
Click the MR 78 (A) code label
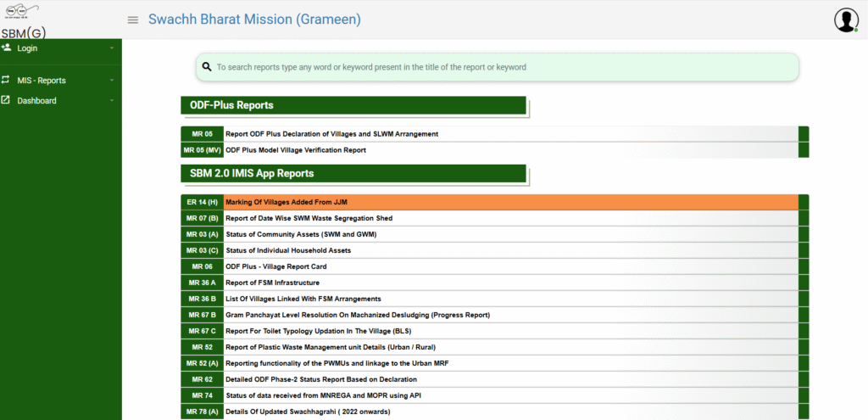click(202, 412)
